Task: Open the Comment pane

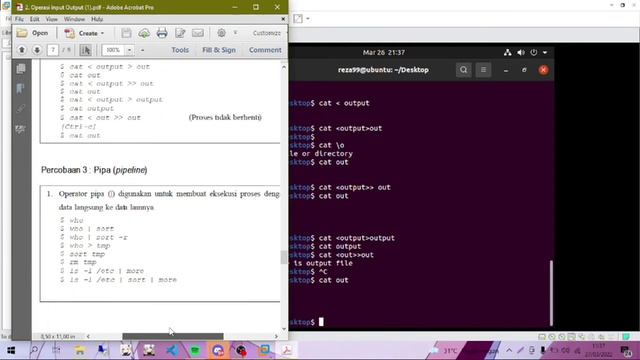Action: click(x=265, y=50)
